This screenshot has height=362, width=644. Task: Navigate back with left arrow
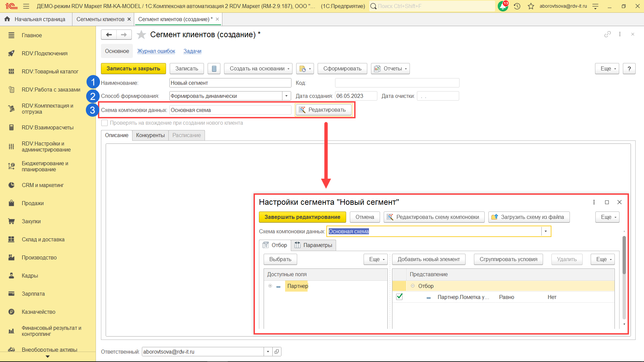point(109,35)
